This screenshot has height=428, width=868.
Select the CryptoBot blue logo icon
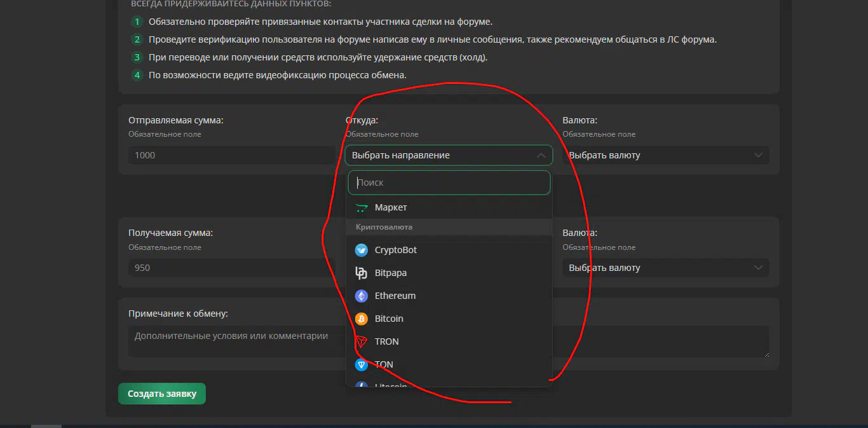click(362, 250)
